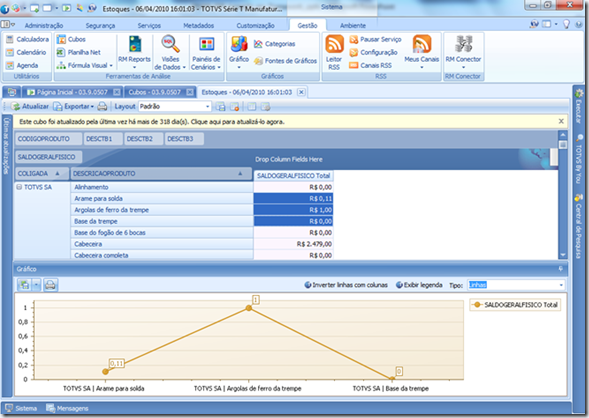Open Planilha Net tool

point(79,52)
